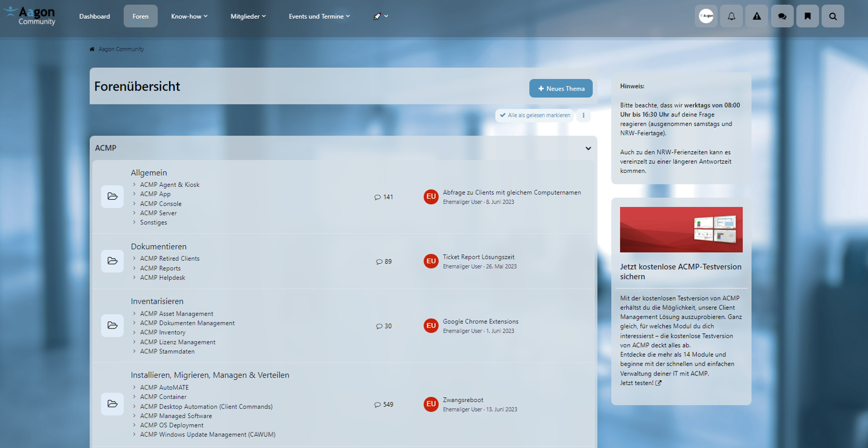Open ACMP Asset Management subforum
Image resolution: width=868 pixels, height=448 pixels.
click(x=176, y=314)
